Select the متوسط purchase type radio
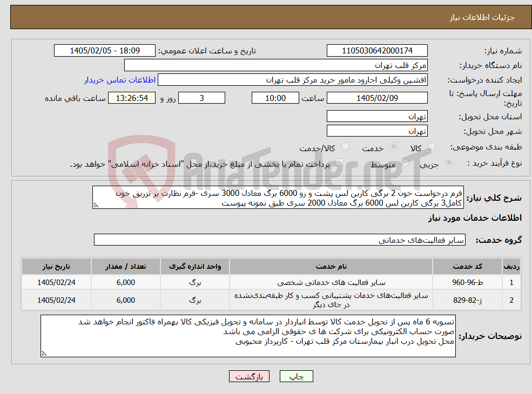Image resolution: width=532 pixels, height=394 pixels. [406, 163]
